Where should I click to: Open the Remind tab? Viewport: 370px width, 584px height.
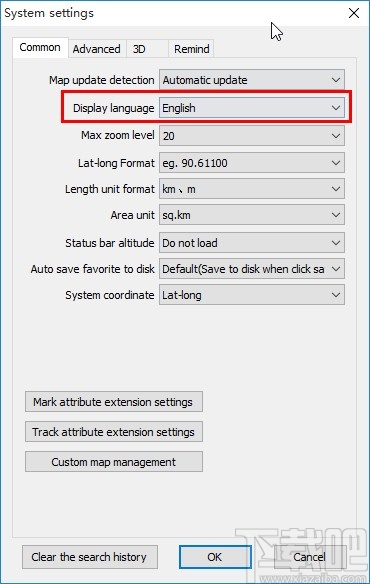(x=192, y=49)
